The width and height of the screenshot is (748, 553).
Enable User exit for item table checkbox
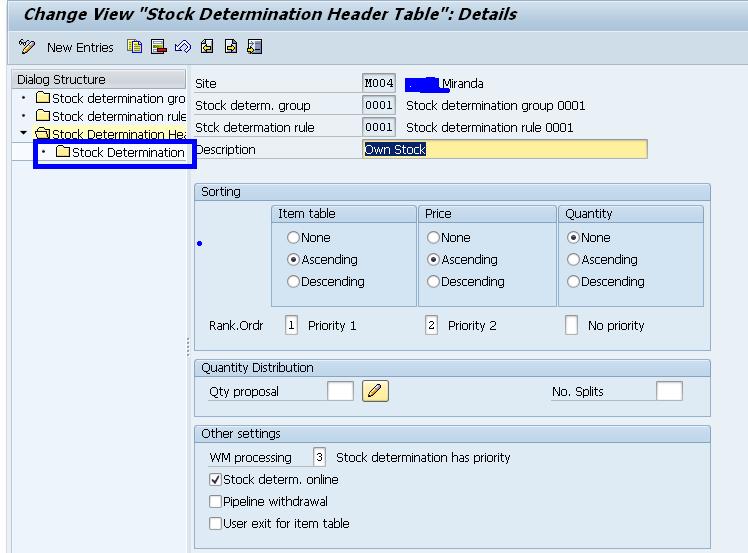216,523
